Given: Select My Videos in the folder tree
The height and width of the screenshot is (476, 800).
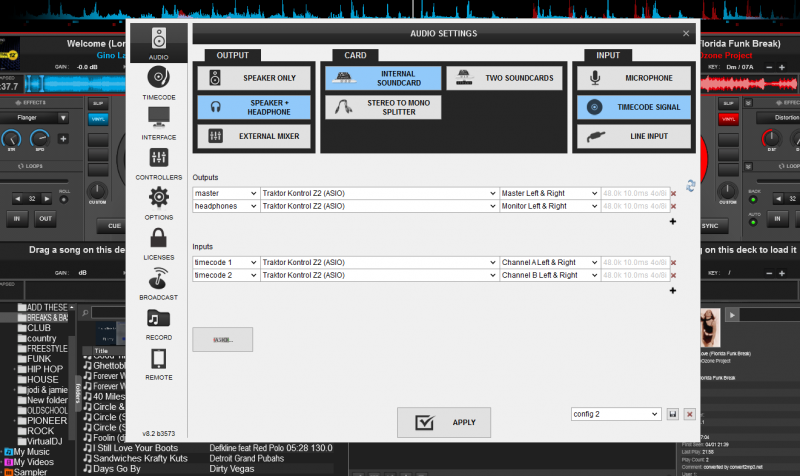Looking at the screenshot, I should pos(33,462).
